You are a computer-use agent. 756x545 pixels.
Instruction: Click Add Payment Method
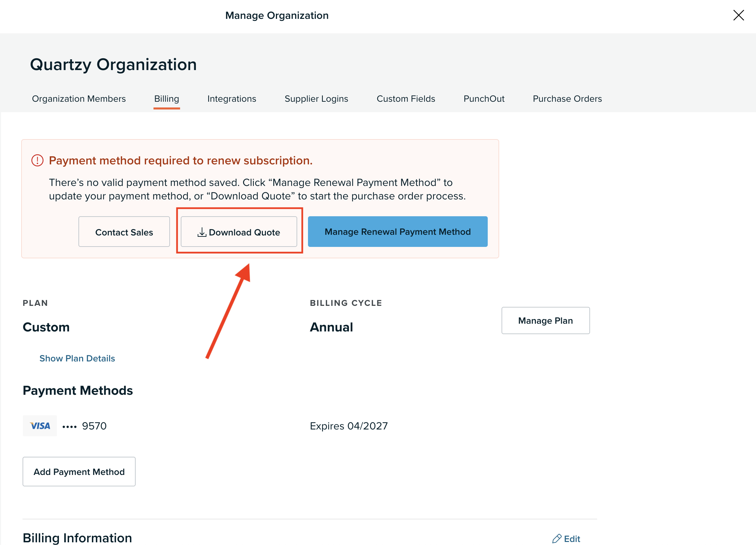point(79,472)
